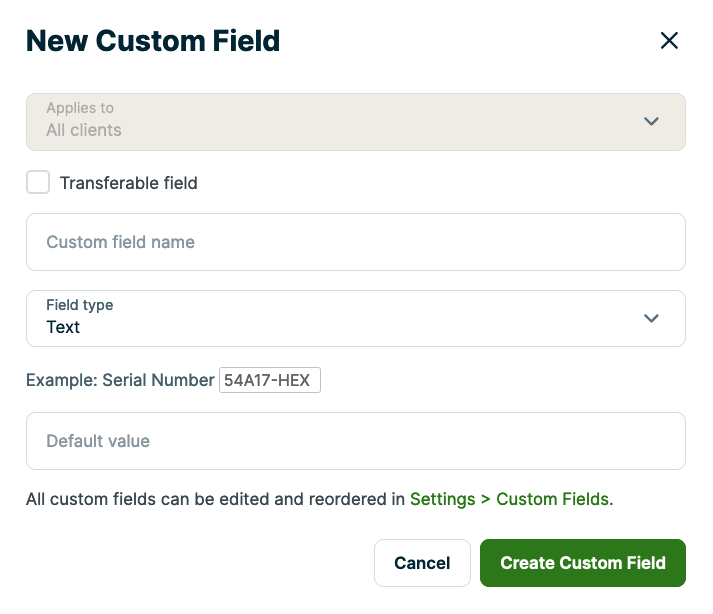The height and width of the screenshot is (614, 713).
Task: Click the Field type chevron arrow
Action: click(651, 318)
